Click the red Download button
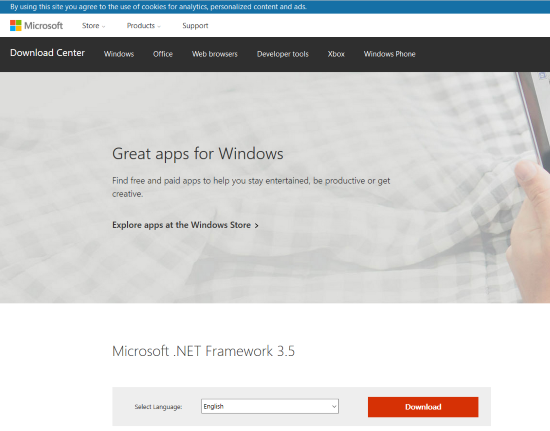This screenshot has height=431, width=550. pos(423,407)
